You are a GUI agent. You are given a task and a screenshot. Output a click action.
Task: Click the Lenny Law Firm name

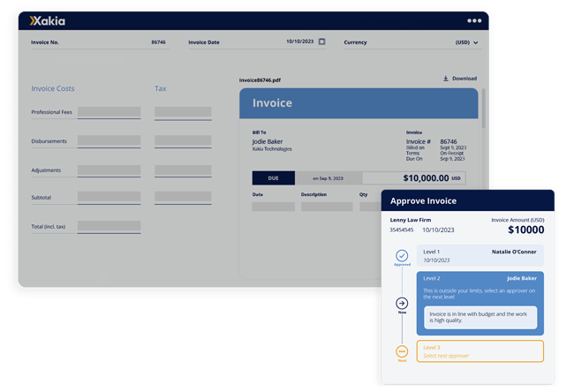[x=411, y=220]
